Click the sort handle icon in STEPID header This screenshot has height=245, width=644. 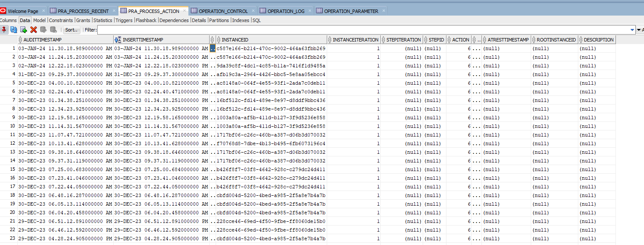click(426, 40)
